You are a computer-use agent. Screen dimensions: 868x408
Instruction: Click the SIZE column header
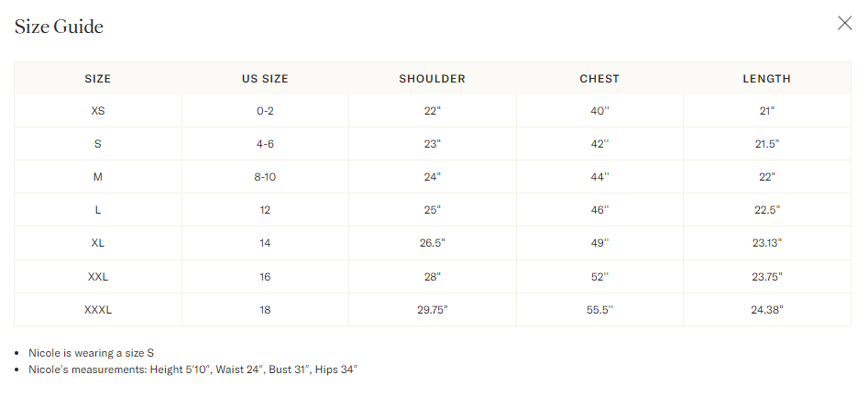98,79
